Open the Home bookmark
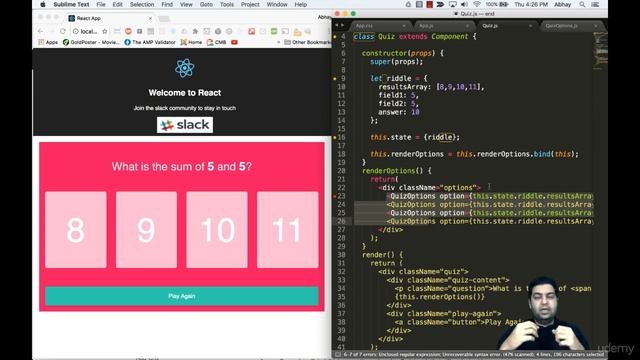This screenshot has width=640, height=360. tap(191, 42)
